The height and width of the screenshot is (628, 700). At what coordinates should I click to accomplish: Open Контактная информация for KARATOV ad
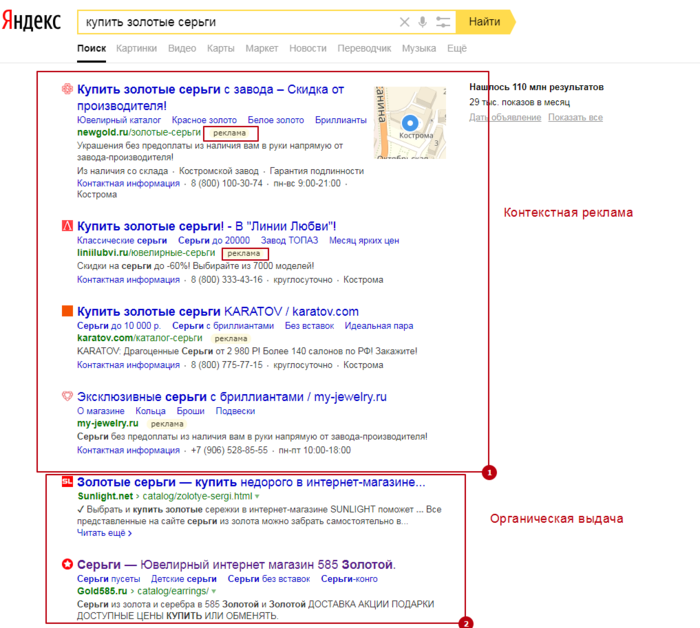128,365
